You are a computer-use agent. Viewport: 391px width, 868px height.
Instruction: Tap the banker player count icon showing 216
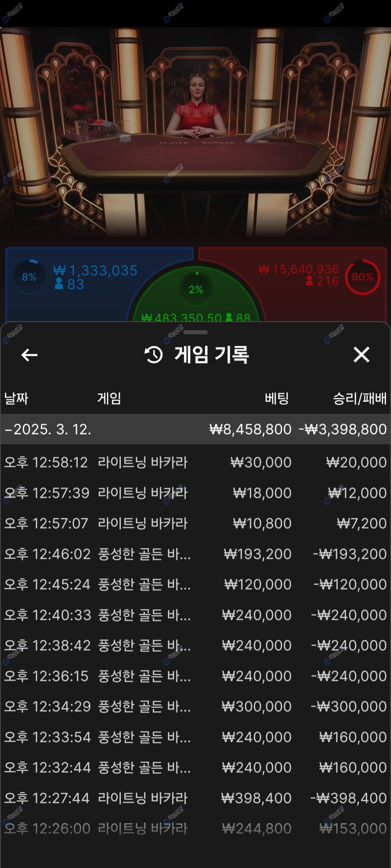(x=310, y=281)
